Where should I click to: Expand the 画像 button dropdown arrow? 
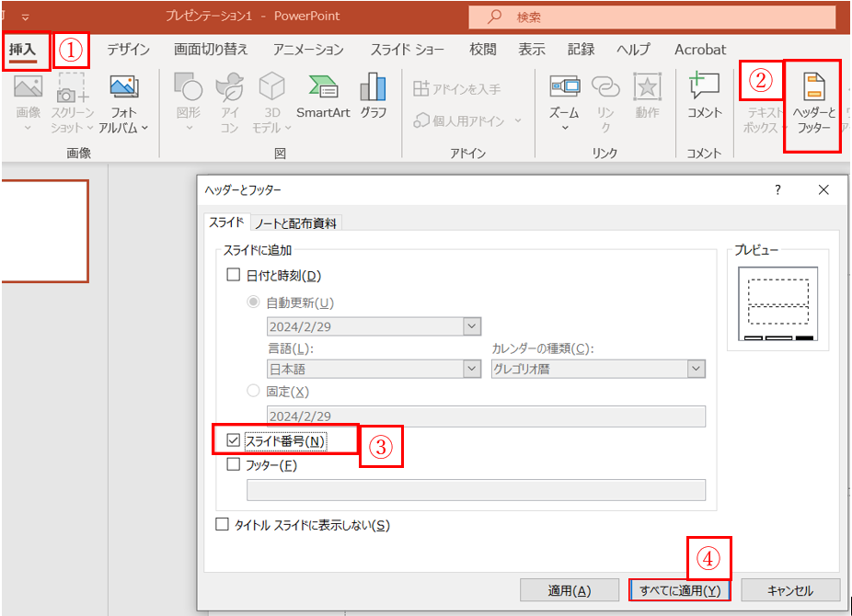28,129
